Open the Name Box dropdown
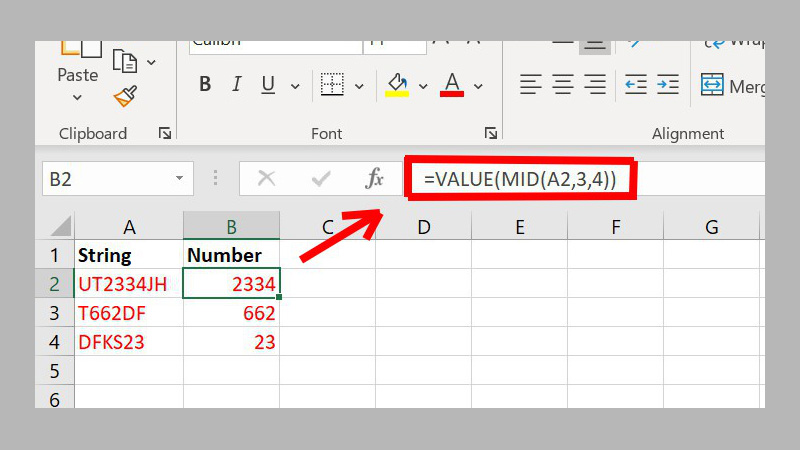 coord(179,178)
